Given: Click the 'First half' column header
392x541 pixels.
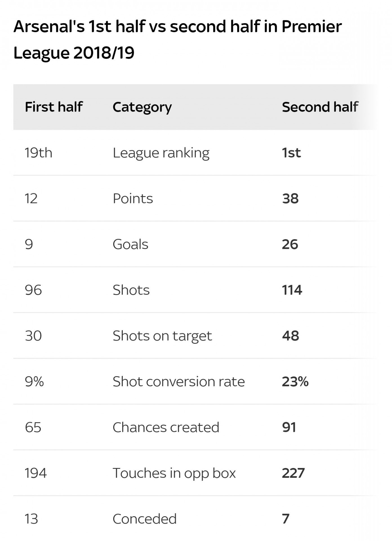Looking at the screenshot, I should (54, 107).
